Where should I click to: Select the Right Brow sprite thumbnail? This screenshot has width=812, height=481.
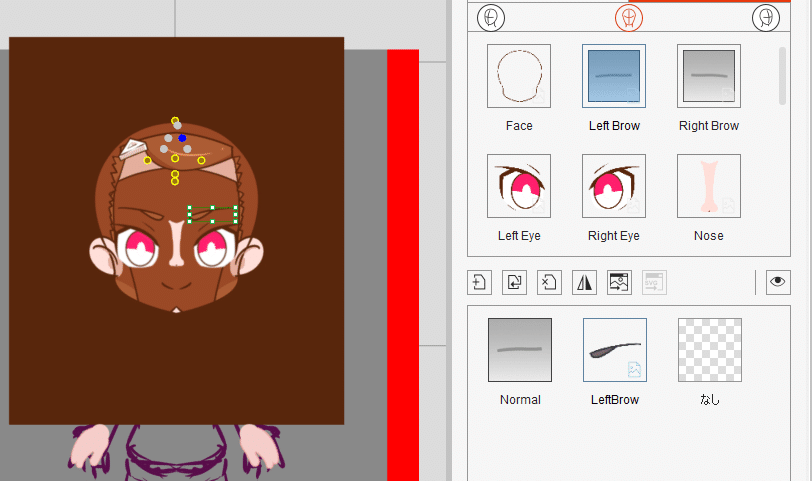tap(708, 76)
